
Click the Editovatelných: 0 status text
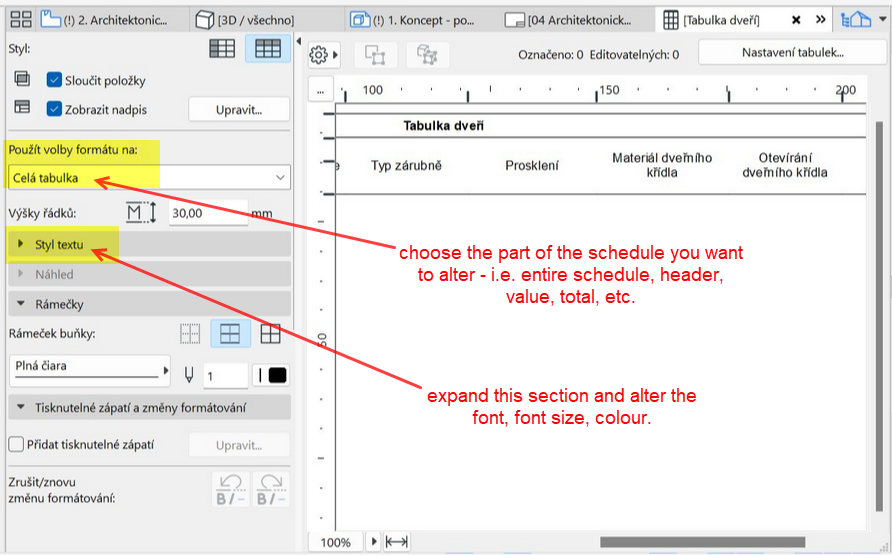click(634, 55)
